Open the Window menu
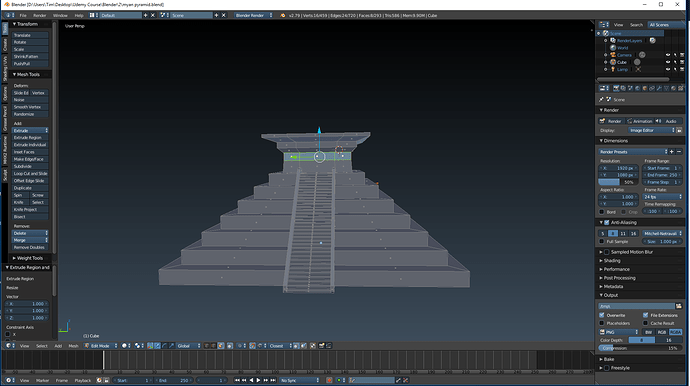This screenshot has height=386, width=690. (x=60, y=15)
